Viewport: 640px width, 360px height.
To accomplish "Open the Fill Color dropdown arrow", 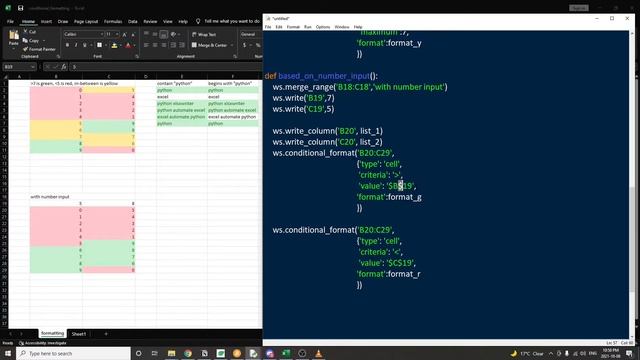I will click(120, 45).
